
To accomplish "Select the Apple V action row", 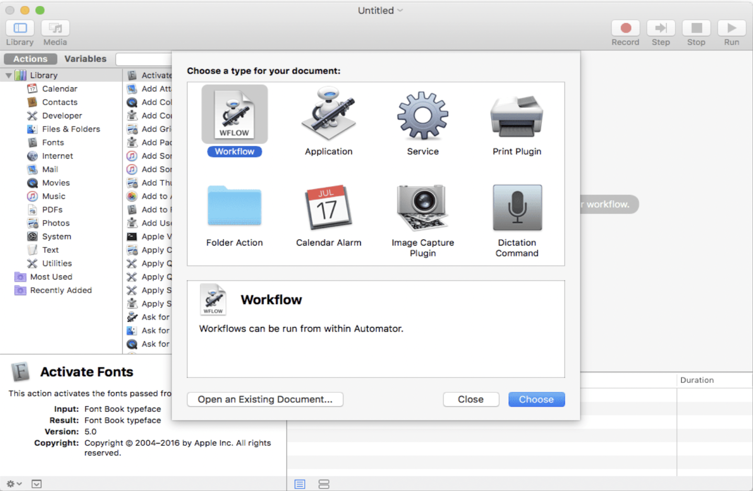I will (148, 236).
